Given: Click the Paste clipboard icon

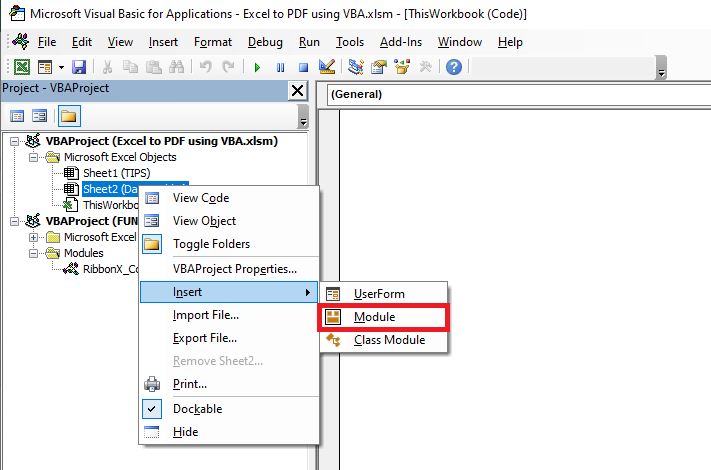Looking at the screenshot, I should tap(154, 67).
